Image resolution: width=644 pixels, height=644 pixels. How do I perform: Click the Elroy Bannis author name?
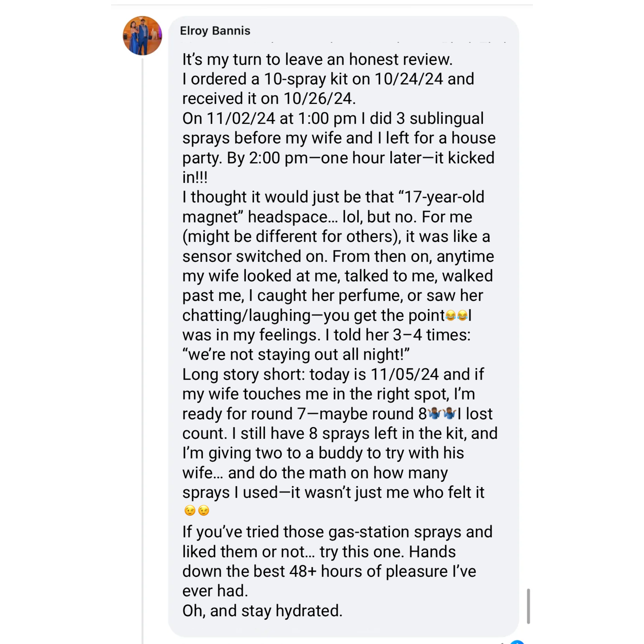point(215,31)
